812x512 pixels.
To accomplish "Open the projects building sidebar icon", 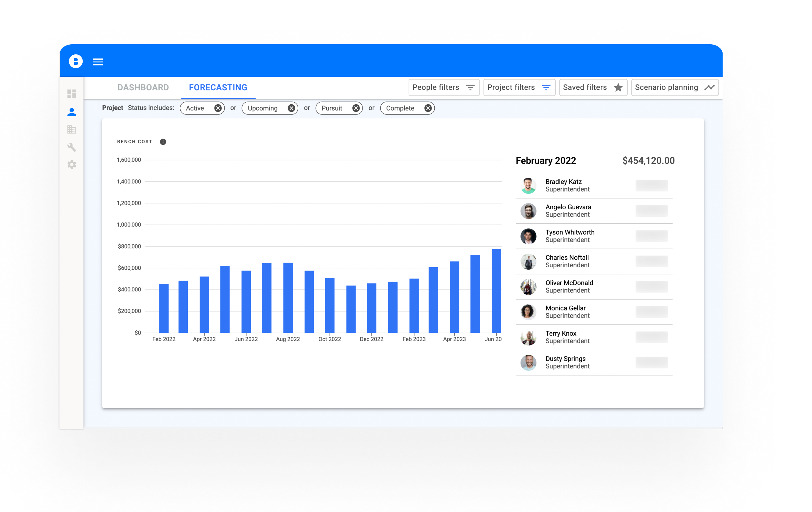I will pos(72,130).
